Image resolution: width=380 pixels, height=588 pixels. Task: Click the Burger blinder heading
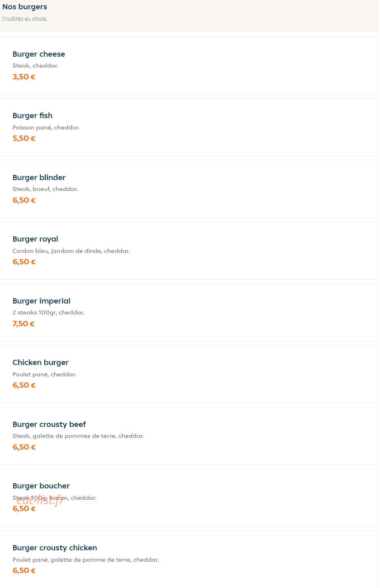(x=39, y=178)
